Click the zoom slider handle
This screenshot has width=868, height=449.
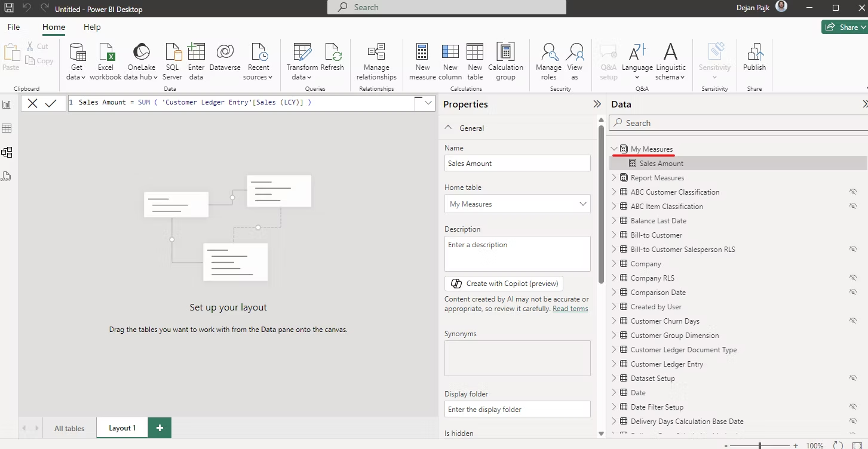click(760, 445)
